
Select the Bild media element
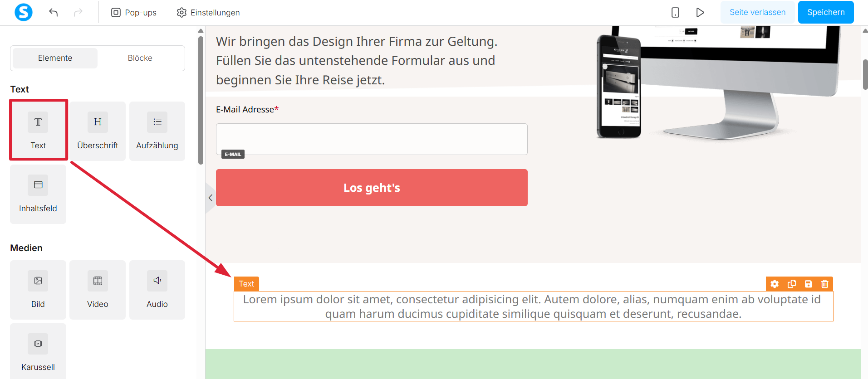(38, 290)
